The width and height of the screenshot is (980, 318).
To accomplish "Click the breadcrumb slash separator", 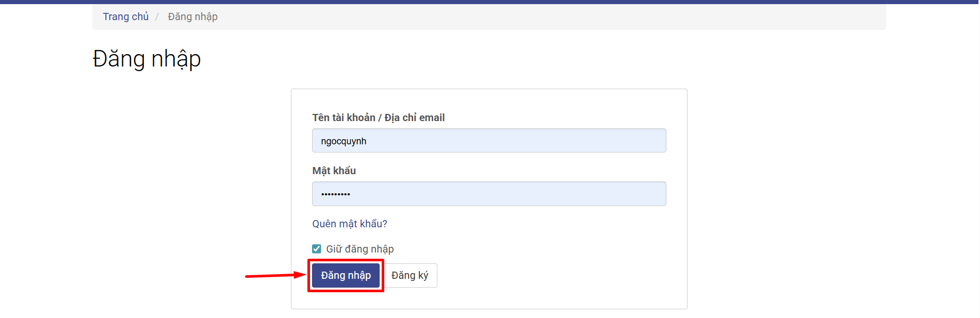I will coord(157,17).
